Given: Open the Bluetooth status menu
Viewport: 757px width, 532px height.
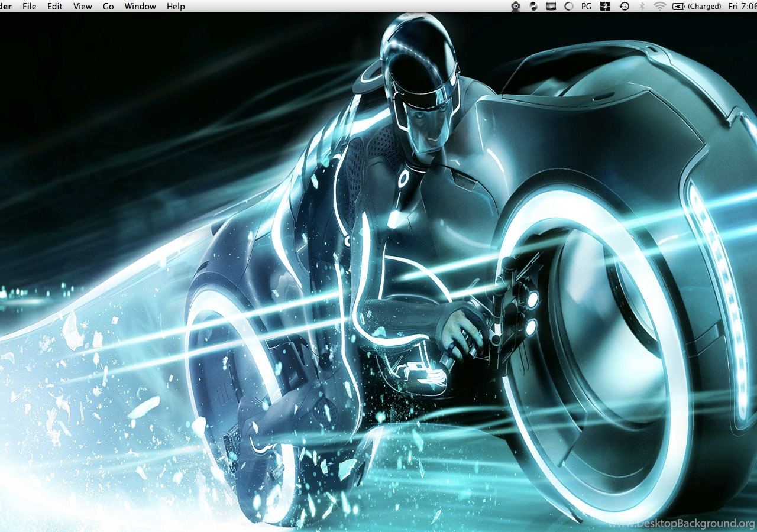Looking at the screenshot, I should point(642,7).
